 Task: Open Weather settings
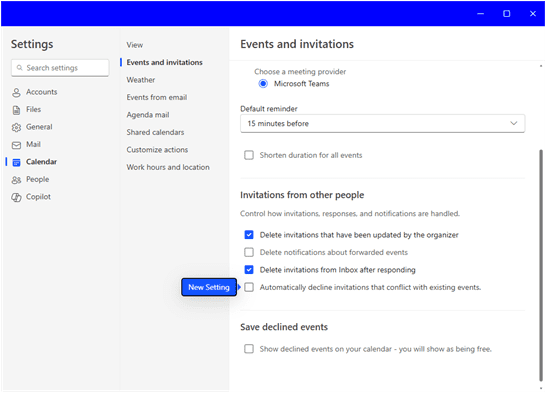[141, 80]
